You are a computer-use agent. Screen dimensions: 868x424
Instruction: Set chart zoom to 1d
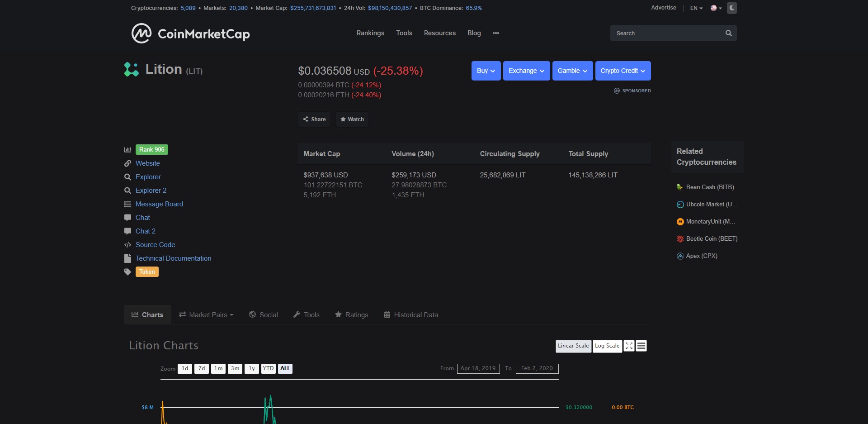(185, 368)
